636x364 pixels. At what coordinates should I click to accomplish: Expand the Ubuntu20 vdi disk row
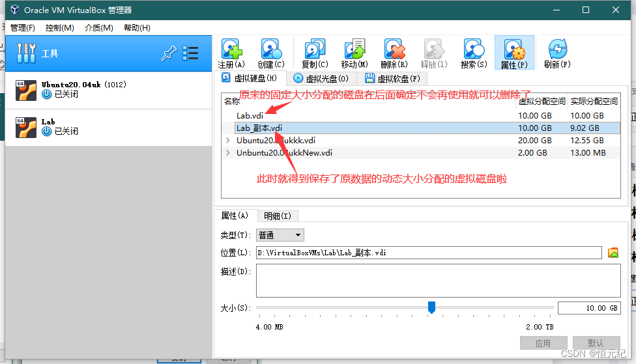228,140
